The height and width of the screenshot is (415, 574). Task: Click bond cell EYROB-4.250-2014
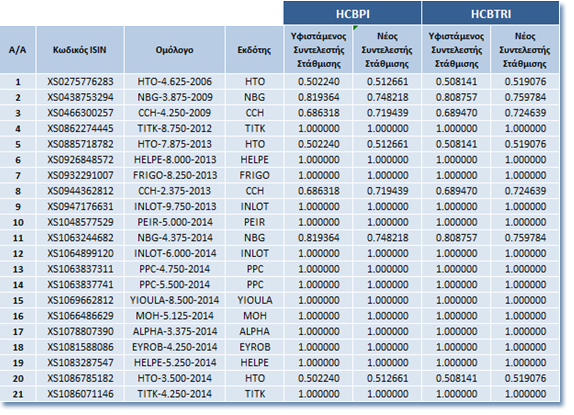(175, 347)
